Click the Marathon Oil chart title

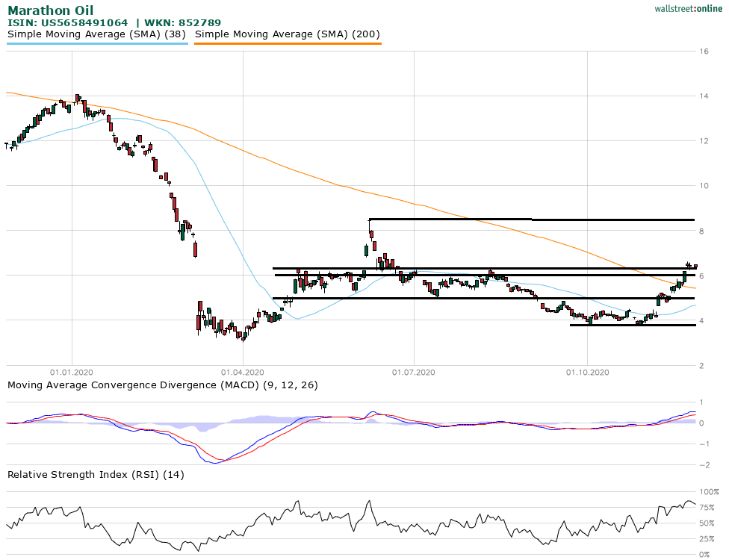[50, 10]
